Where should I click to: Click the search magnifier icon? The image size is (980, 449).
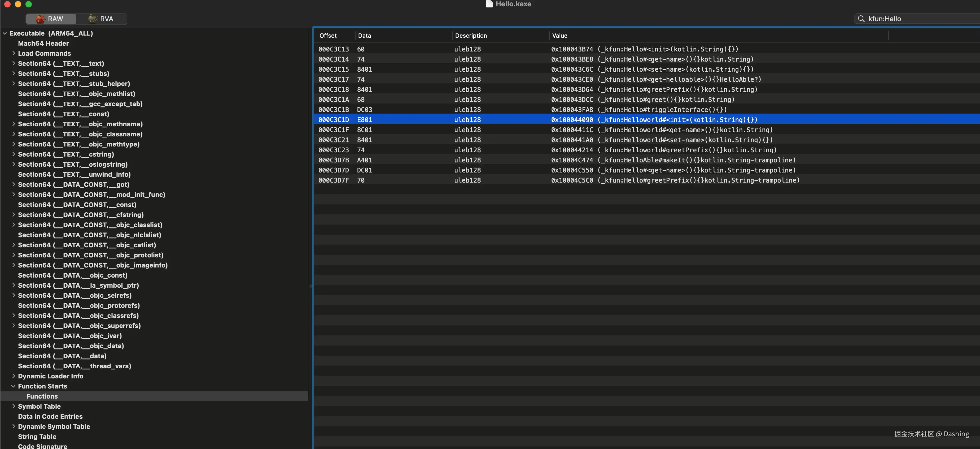861,19
